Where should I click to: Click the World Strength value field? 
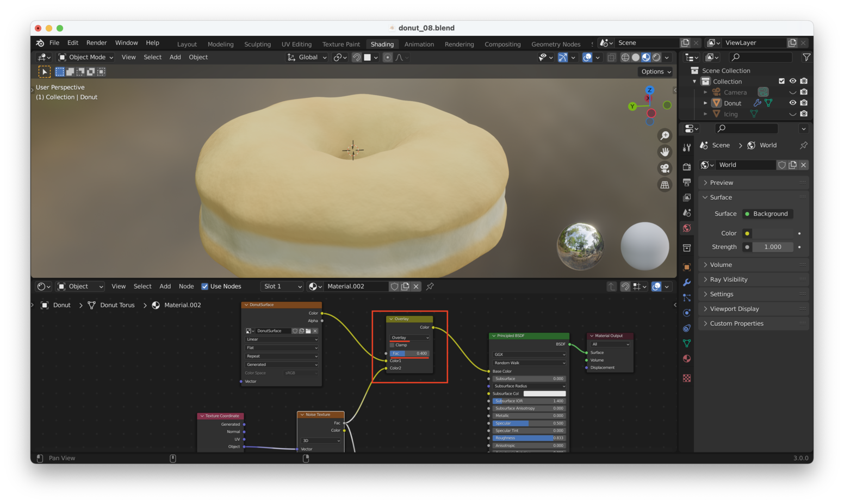tap(772, 247)
